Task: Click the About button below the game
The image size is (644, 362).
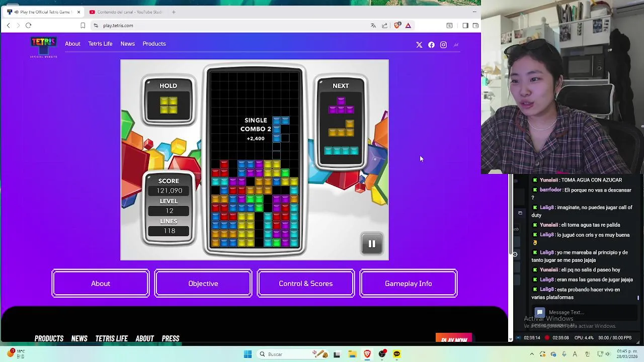Action: [x=101, y=284]
